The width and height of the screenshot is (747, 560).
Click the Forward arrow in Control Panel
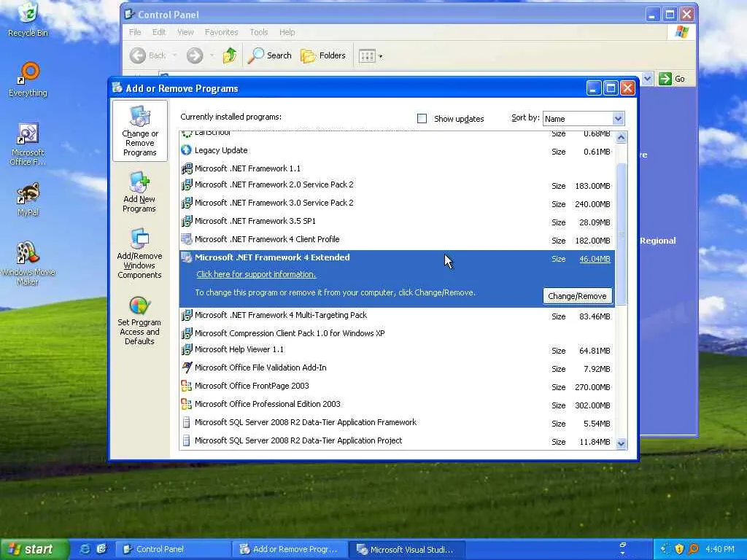(194, 55)
